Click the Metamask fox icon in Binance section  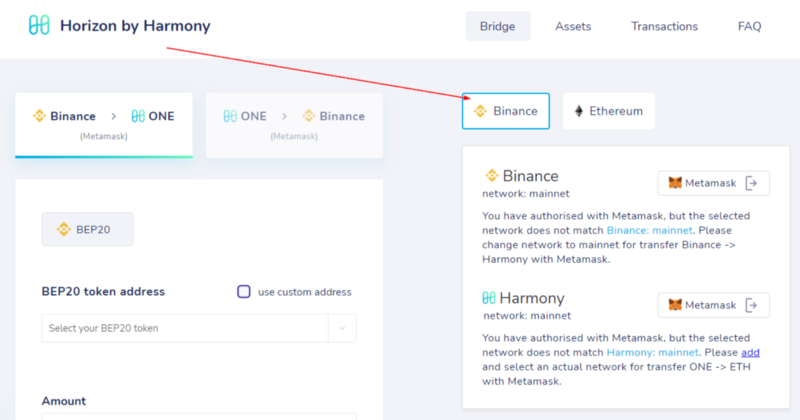(x=676, y=183)
